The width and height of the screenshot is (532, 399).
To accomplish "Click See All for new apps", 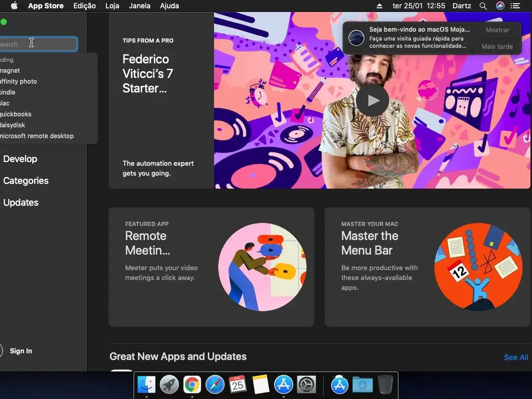I will (516, 357).
